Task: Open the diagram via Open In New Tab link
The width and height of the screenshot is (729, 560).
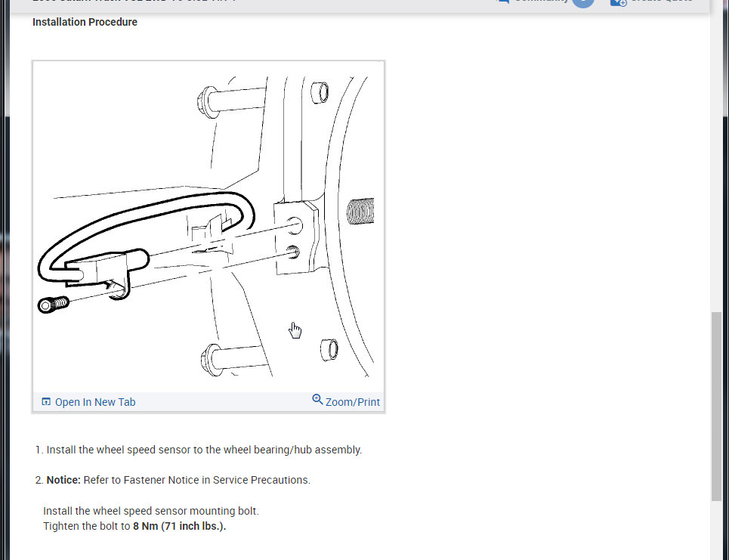Action: pos(95,402)
